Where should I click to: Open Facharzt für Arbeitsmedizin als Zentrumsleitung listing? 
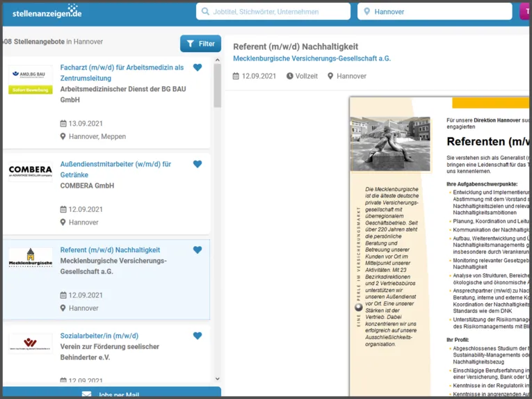122,73
